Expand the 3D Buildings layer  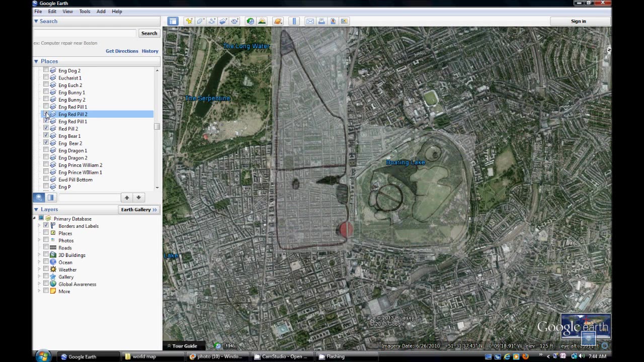(x=39, y=255)
